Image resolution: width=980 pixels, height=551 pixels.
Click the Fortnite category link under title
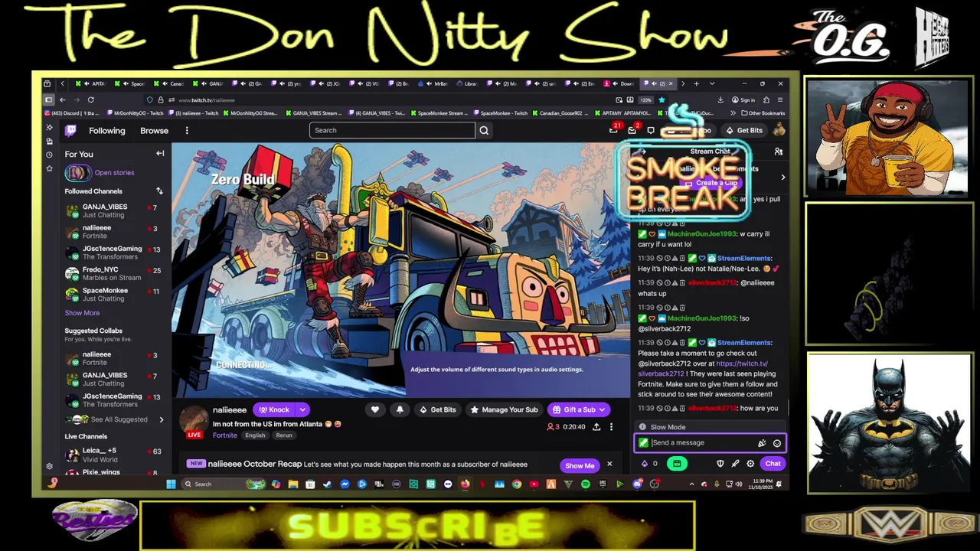[x=225, y=435]
